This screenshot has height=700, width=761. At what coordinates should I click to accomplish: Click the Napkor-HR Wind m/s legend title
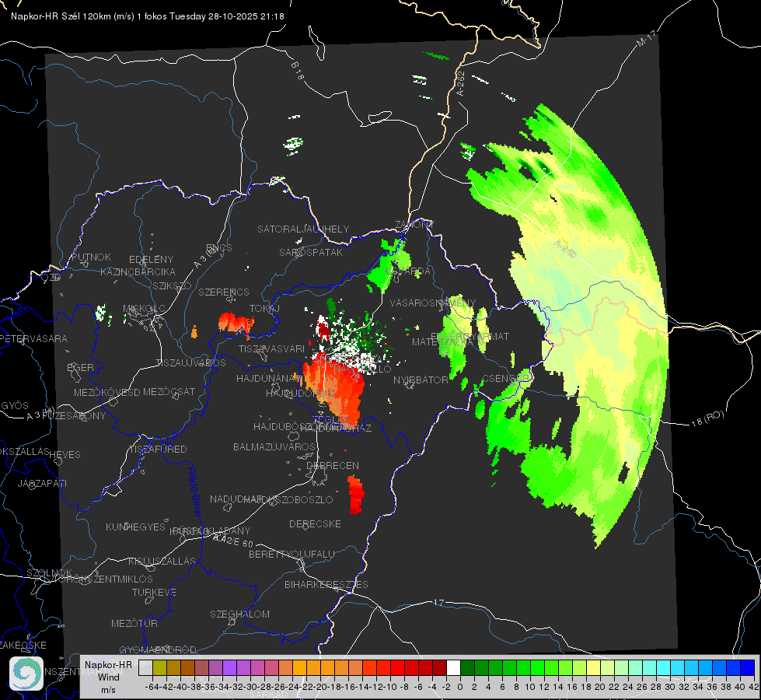click(x=108, y=677)
